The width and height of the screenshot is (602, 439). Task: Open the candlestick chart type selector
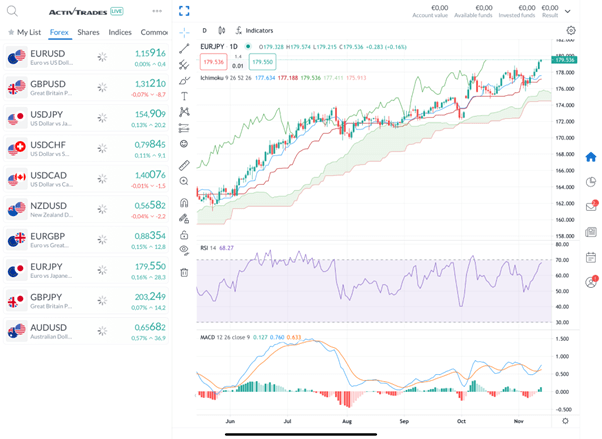[222, 31]
